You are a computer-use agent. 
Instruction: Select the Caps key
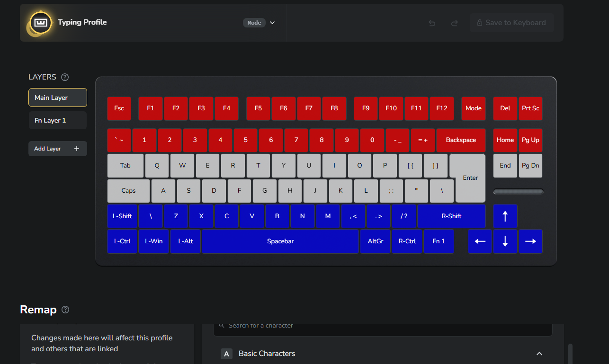[128, 191]
